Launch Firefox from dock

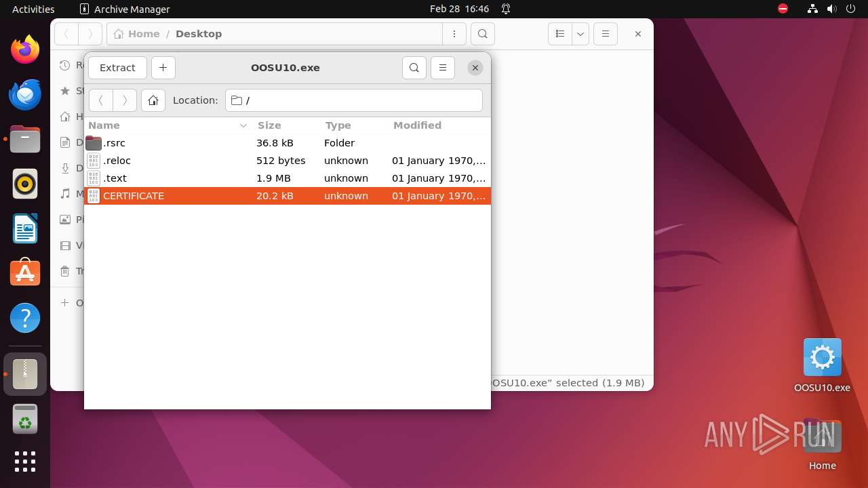click(25, 49)
